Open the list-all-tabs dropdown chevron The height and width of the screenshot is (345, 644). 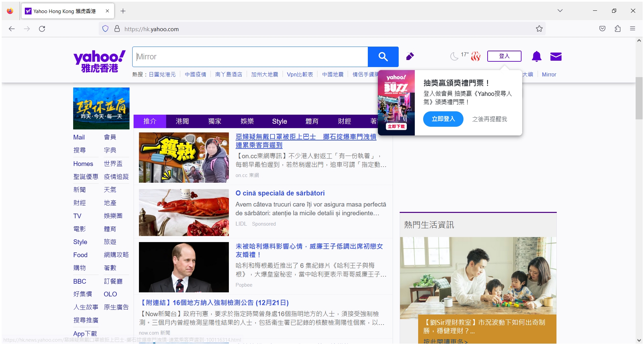(x=560, y=10)
